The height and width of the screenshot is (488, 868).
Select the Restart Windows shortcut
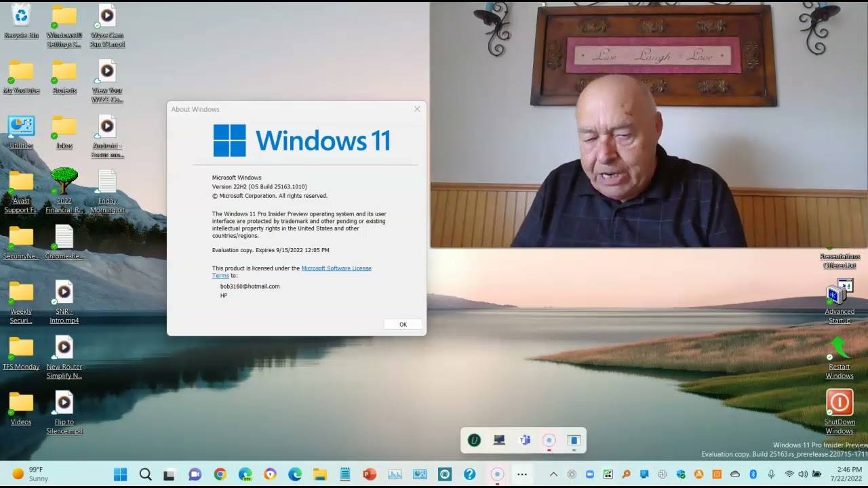840,358
